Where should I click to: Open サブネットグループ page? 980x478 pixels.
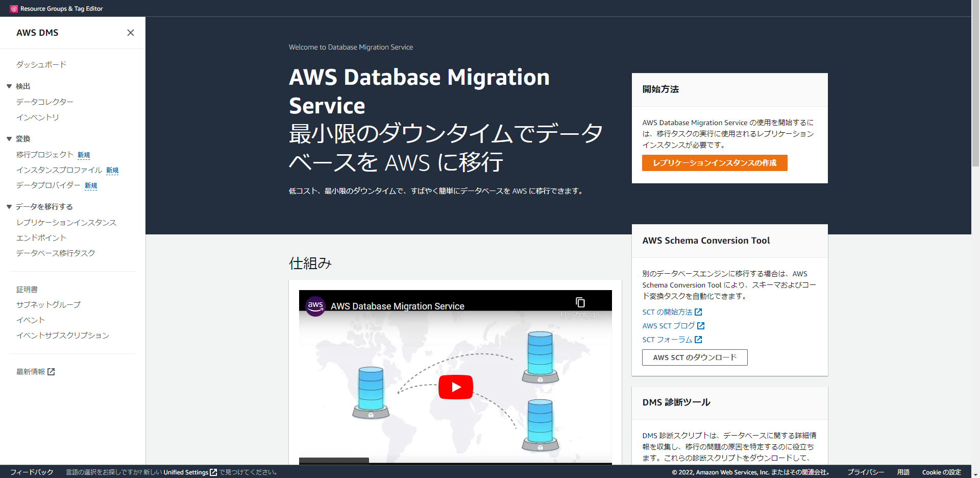pyautogui.click(x=48, y=305)
